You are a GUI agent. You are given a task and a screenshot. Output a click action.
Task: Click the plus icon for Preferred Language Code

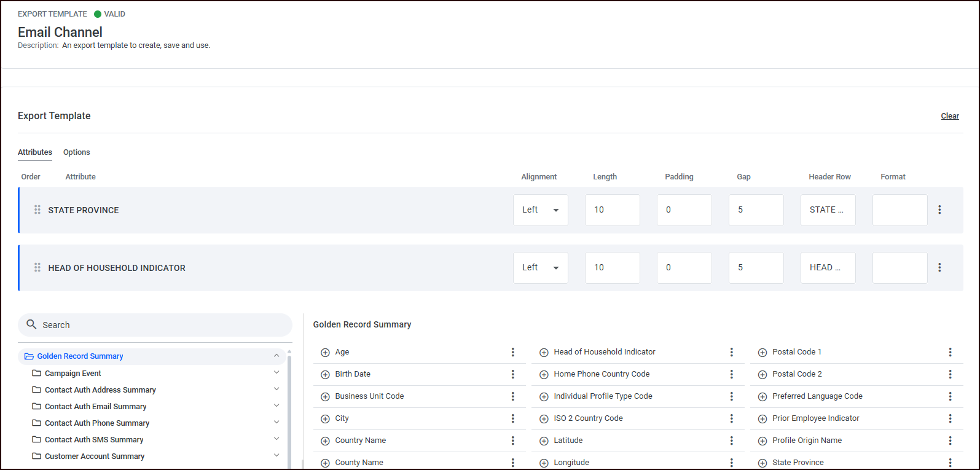762,397
